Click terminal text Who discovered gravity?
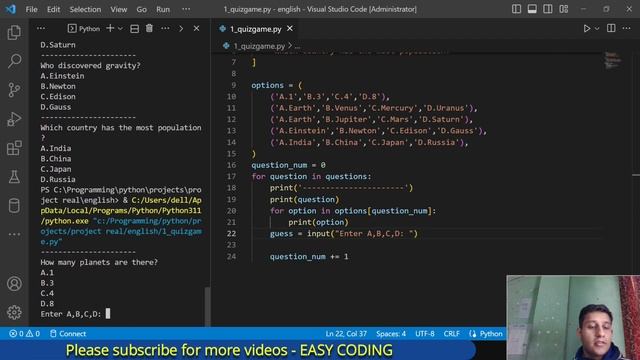 tap(90, 65)
